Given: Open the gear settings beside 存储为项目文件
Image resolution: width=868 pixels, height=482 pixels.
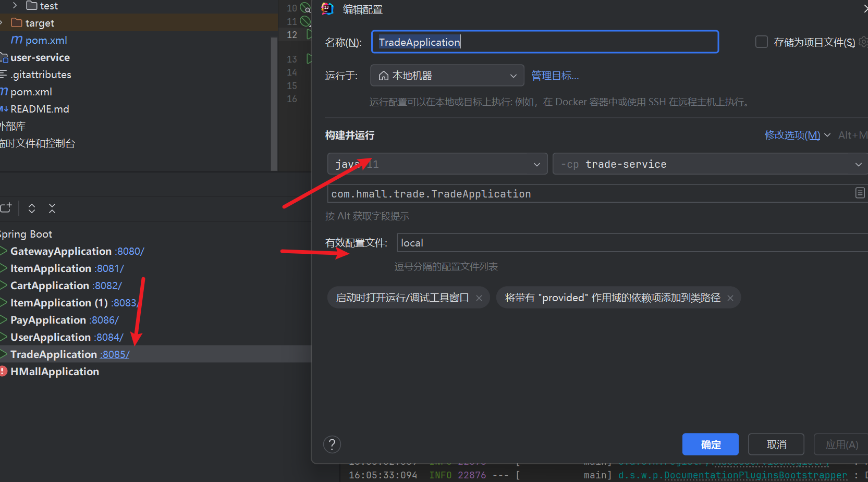Looking at the screenshot, I should [864, 42].
